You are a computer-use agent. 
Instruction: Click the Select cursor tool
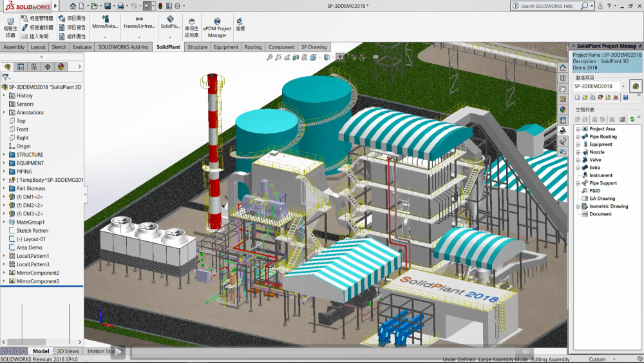coord(147,6)
